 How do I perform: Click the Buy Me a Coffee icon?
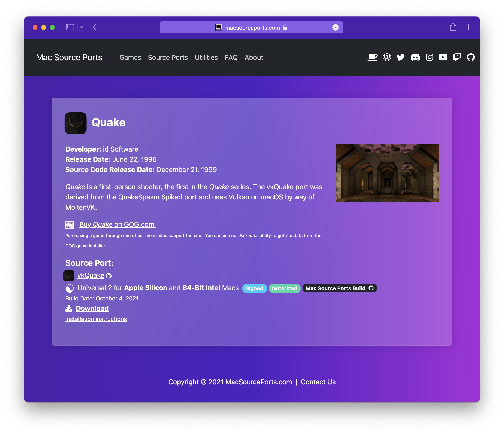click(x=371, y=57)
